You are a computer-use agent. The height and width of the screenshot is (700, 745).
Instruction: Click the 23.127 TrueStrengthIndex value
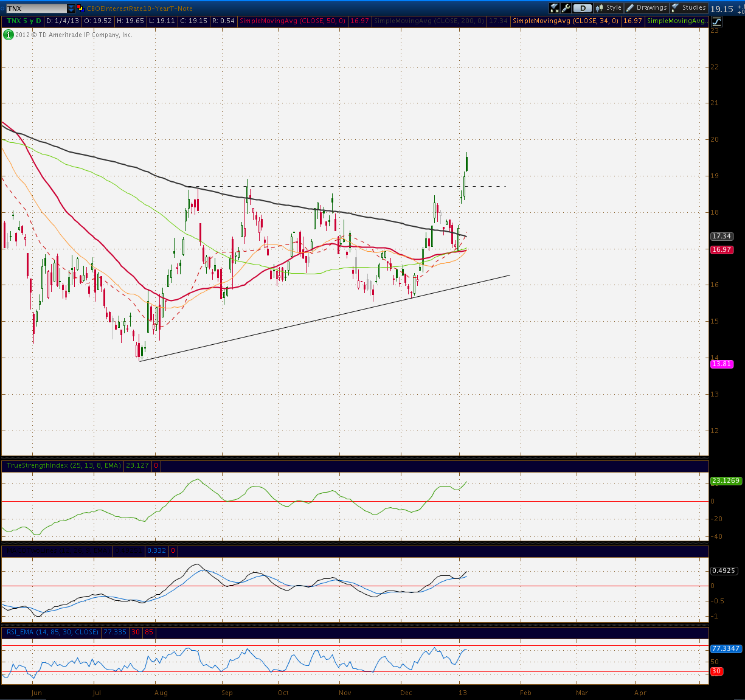[137, 465]
